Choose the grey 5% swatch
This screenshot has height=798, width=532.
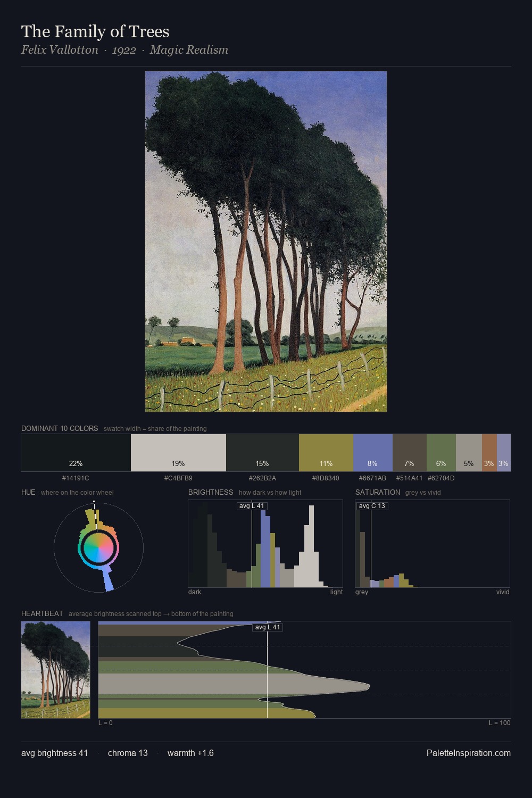pos(469,453)
